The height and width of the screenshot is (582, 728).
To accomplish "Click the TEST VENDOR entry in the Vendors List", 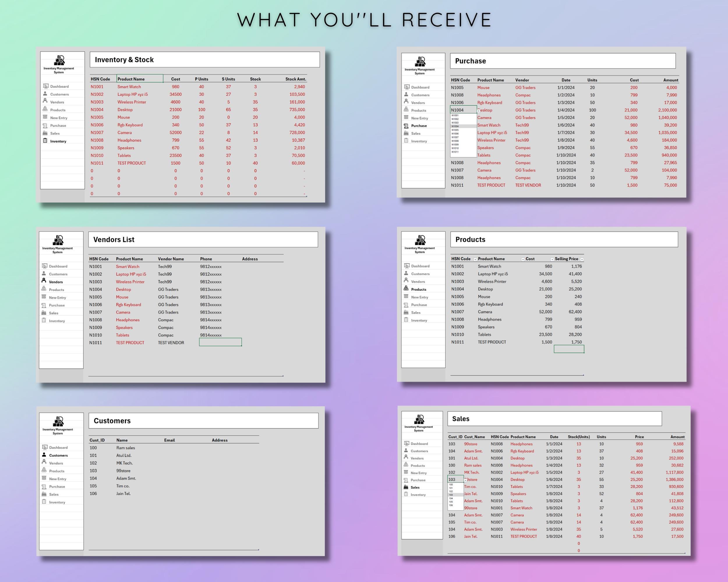I will (171, 343).
